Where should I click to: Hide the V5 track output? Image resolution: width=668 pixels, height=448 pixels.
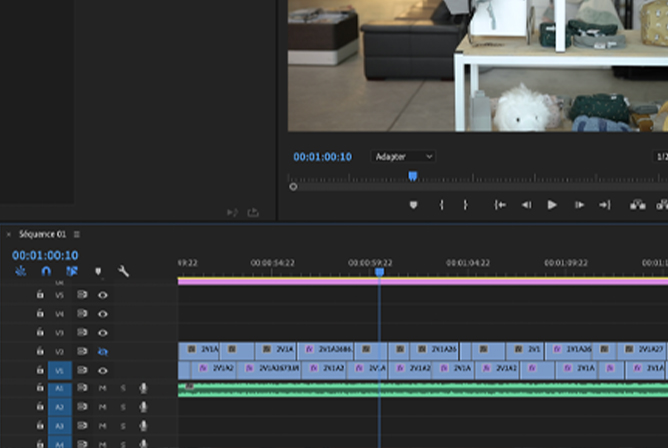[x=102, y=296]
